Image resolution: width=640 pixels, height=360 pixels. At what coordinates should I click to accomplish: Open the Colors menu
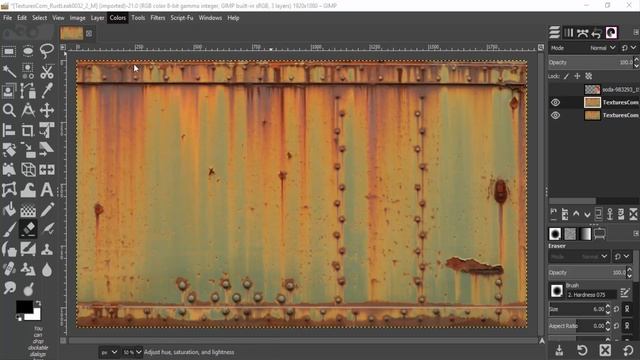[x=118, y=18]
